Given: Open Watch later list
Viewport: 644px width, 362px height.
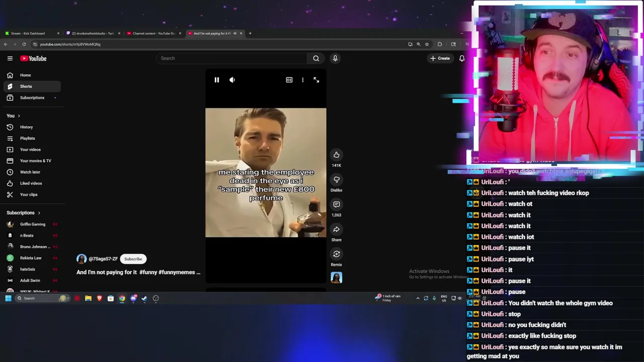Looking at the screenshot, I should (32, 172).
